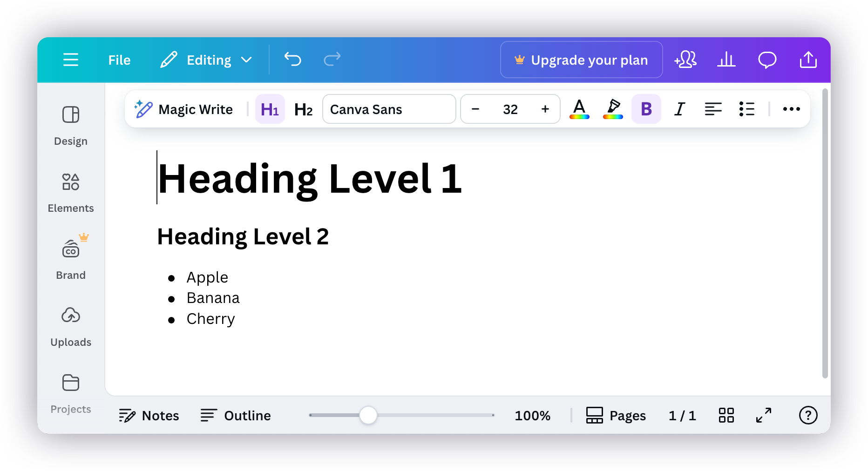The image size is (868, 471).
Task: Share the document
Action: coord(808,60)
